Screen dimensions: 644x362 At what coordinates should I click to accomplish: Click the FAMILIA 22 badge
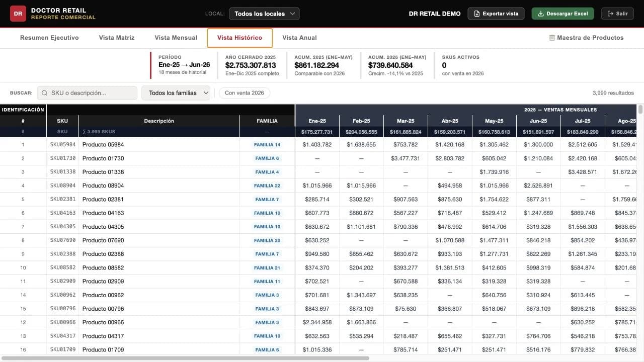click(267, 186)
